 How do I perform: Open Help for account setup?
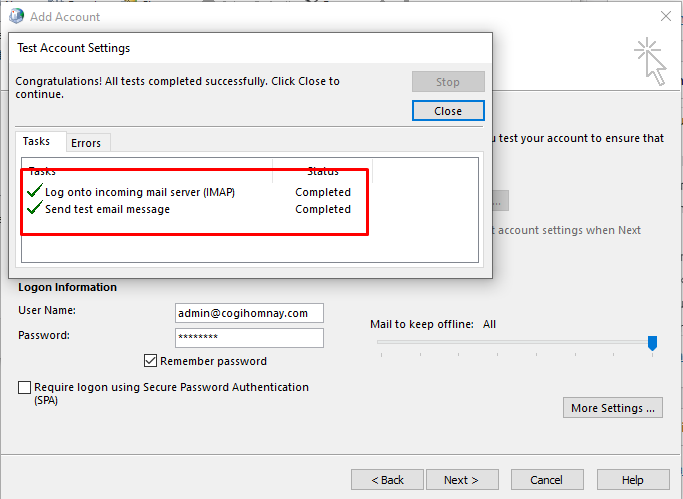(x=632, y=480)
